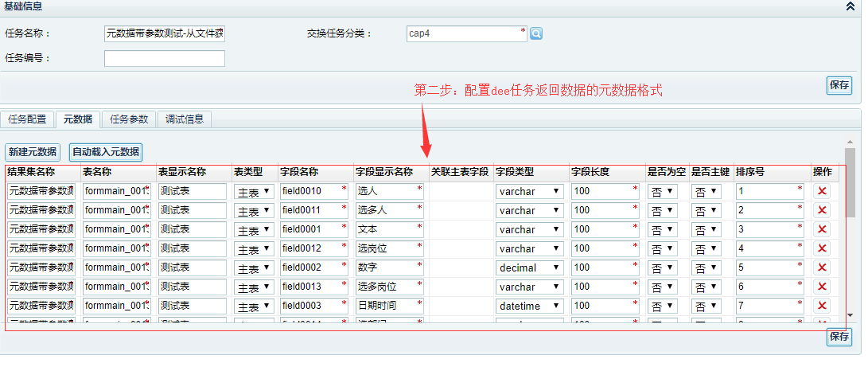Delete the field0012 选岗位 row
This screenshot has height=367, width=868.
pyautogui.click(x=822, y=248)
